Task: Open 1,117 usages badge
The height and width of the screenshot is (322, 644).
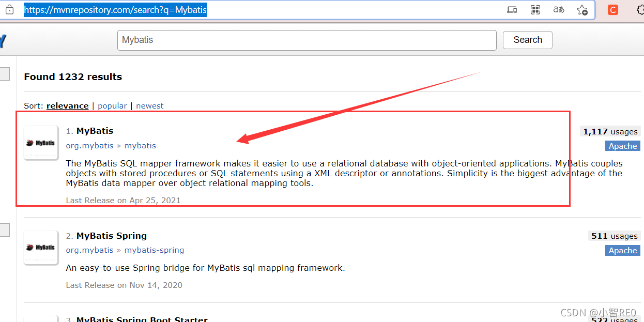Action: click(610, 131)
